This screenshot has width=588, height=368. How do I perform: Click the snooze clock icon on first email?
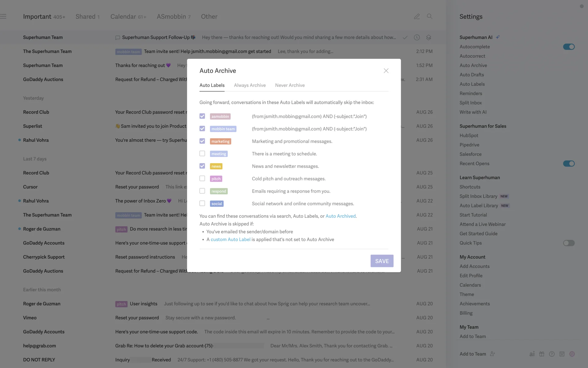coord(417,37)
